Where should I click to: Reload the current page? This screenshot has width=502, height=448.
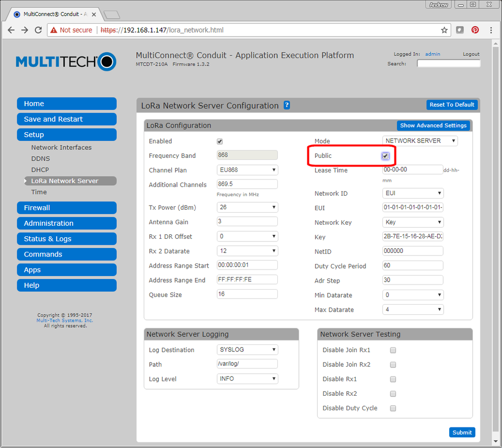38,30
